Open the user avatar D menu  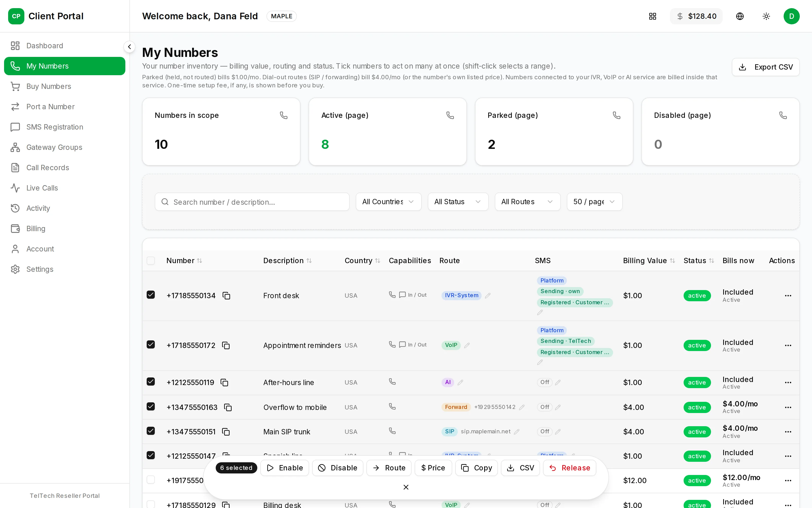coord(791,16)
